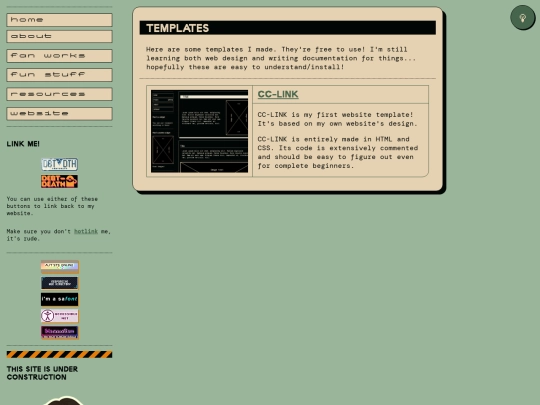Image resolution: width=540 pixels, height=405 pixels.
Task: Click "CC-LINK is entirely made in HTML" paragraph
Action: click(x=338, y=152)
